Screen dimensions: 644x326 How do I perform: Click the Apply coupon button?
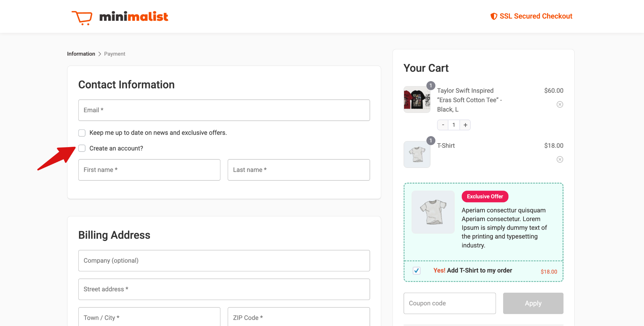pos(533,303)
